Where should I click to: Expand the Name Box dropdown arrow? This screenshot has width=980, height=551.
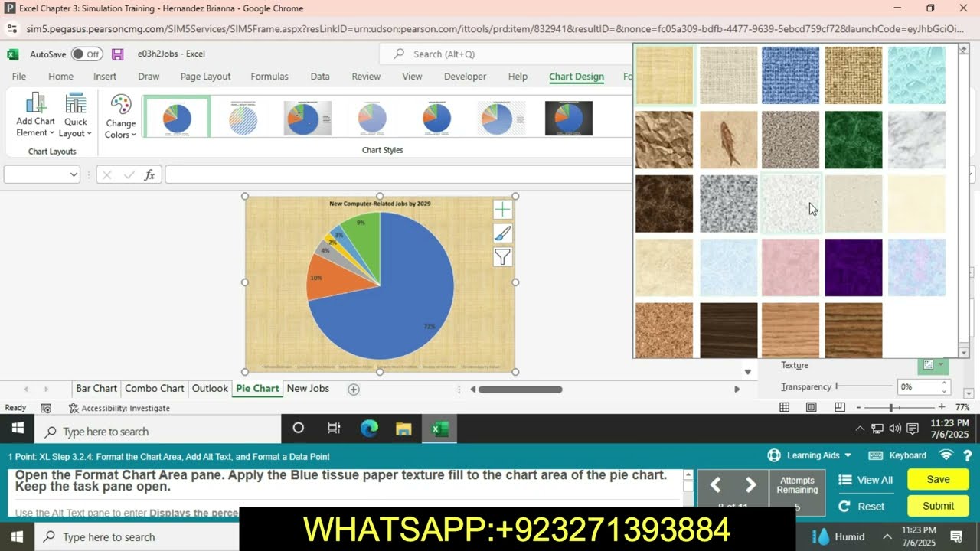pyautogui.click(x=73, y=175)
